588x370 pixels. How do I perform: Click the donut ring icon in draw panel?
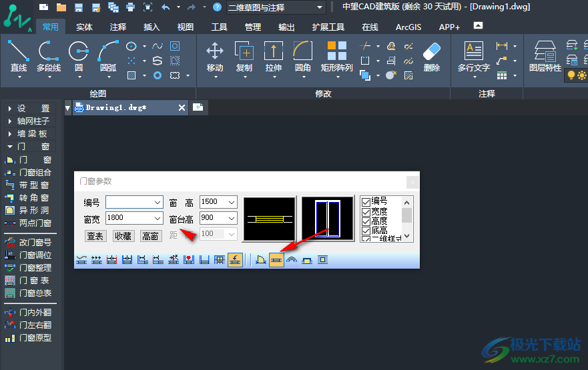[x=158, y=75]
